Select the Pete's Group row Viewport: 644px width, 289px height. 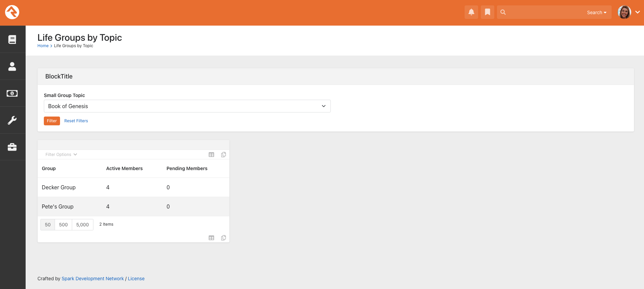pyautogui.click(x=134, y=206)
